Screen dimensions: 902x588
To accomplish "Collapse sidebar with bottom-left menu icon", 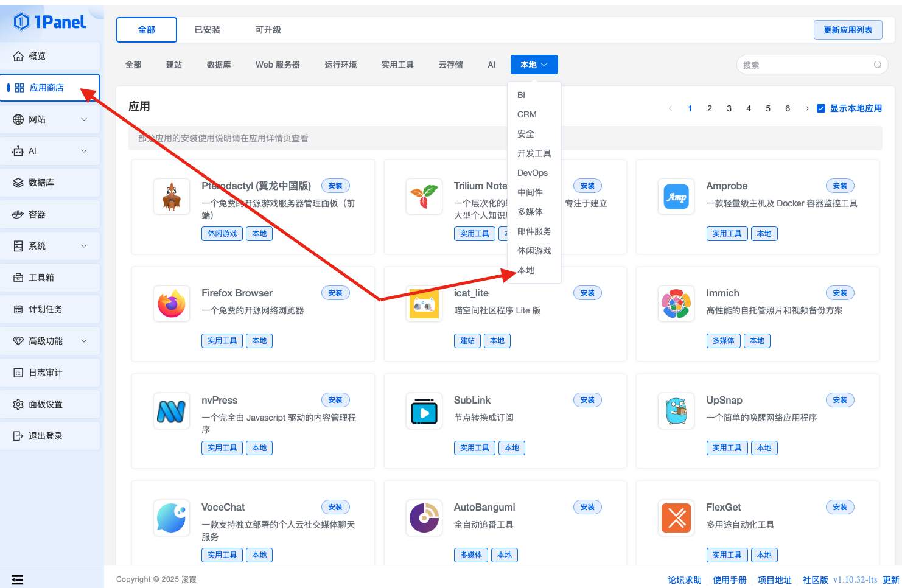I will [18, 579].
